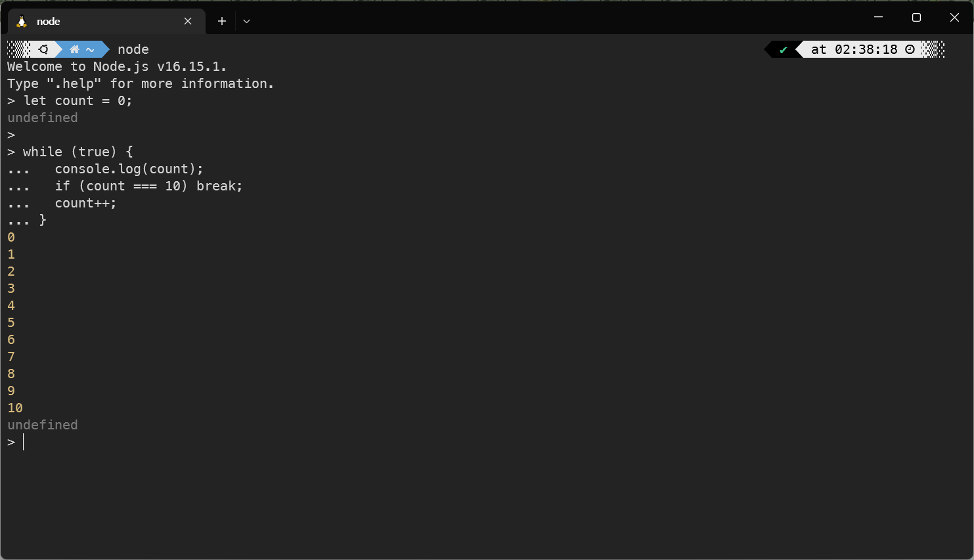This screenshot has height=560, width=974.
Task: Open the terminal profiles dropdown
Action: 247,21
